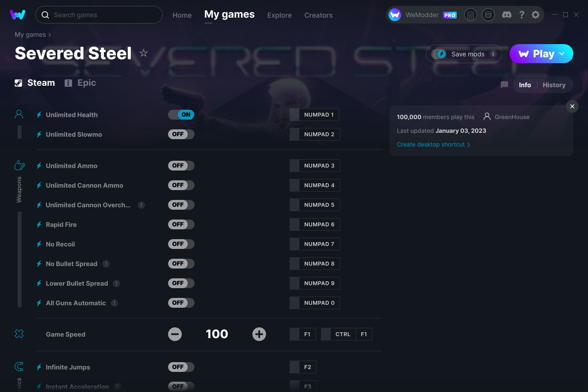Expand the Create desktop shortcut chevron
The width and height of the screenshot is (588, 392).
pos(469,145)
